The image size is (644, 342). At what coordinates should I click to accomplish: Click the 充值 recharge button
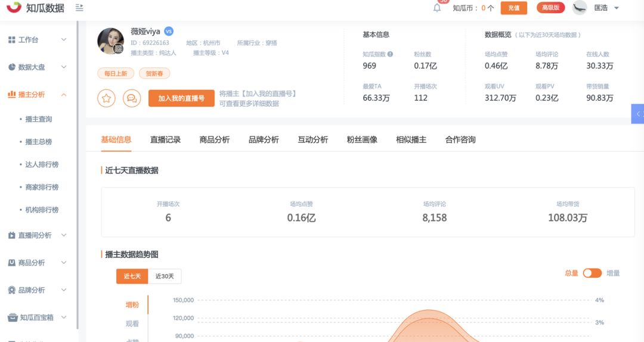click(x=514, y=8)
